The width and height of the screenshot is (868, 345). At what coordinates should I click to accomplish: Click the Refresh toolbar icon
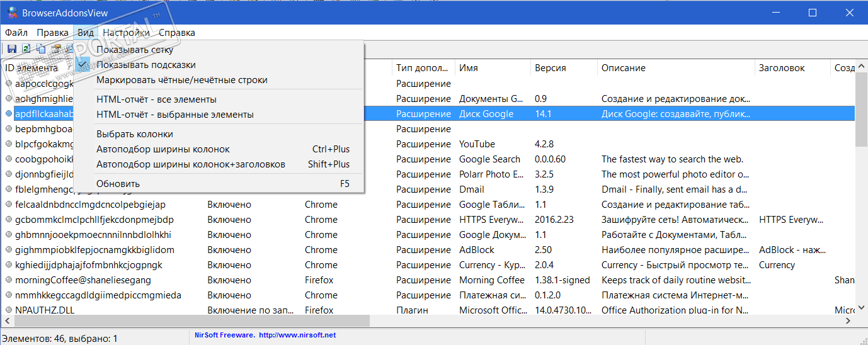pos(26,48)
